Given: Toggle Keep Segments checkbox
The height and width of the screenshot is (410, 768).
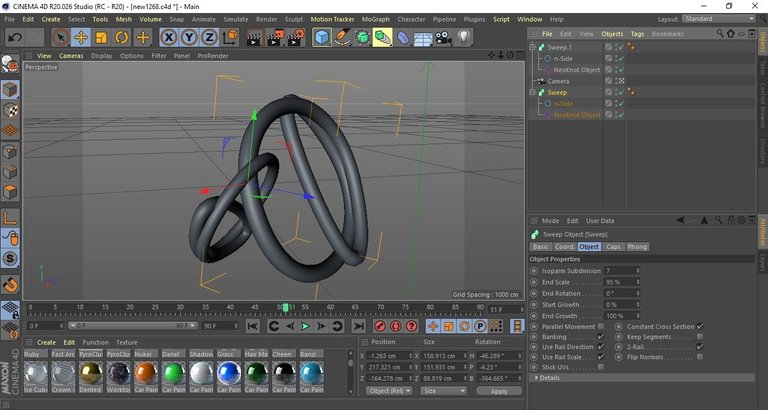Looking at the screenshot, I should (700, 337).
